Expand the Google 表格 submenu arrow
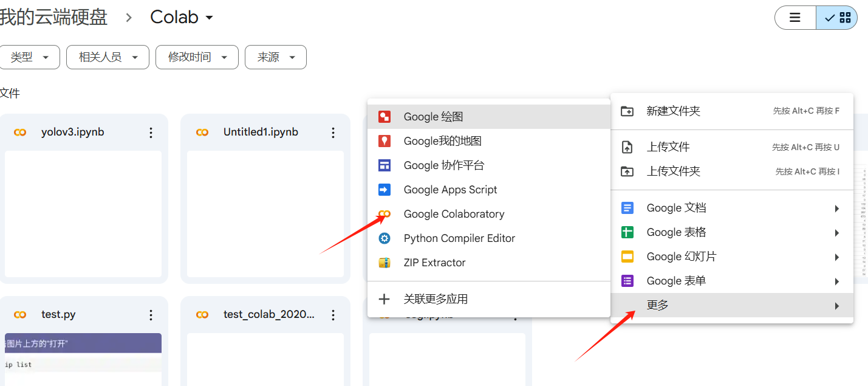This screenshot has width=868, height=386. click(837, 233)
